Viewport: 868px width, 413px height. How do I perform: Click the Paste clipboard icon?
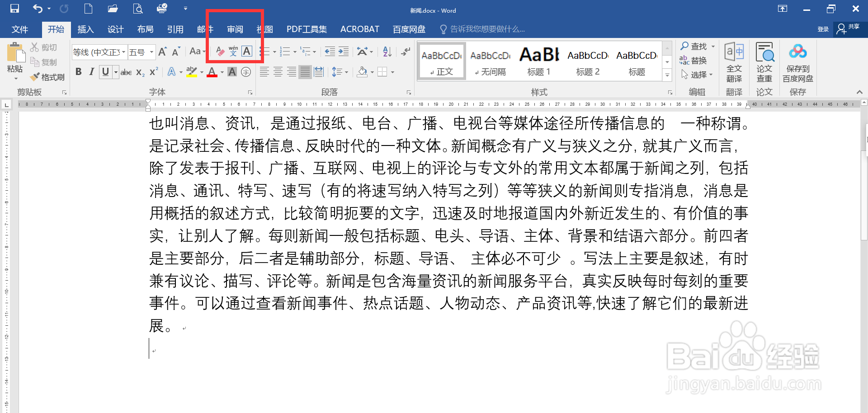click(15, 53)
